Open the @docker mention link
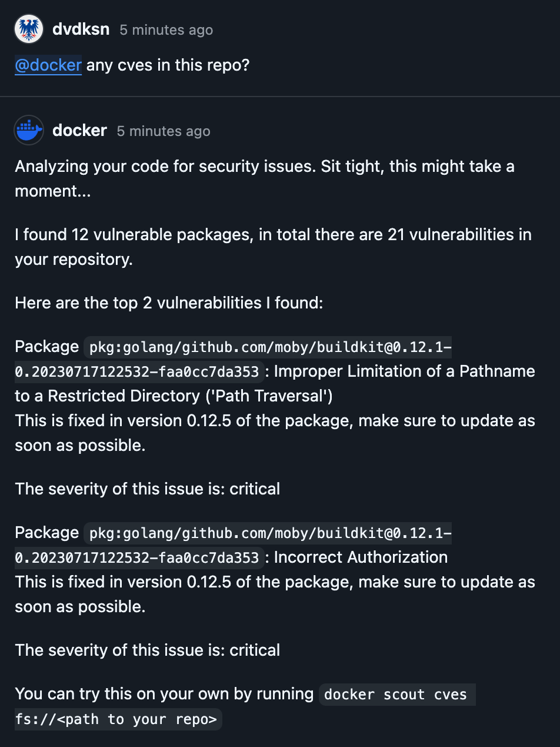Image resolution: width=560 pixels, height=747 pixels. coord(48,65)
